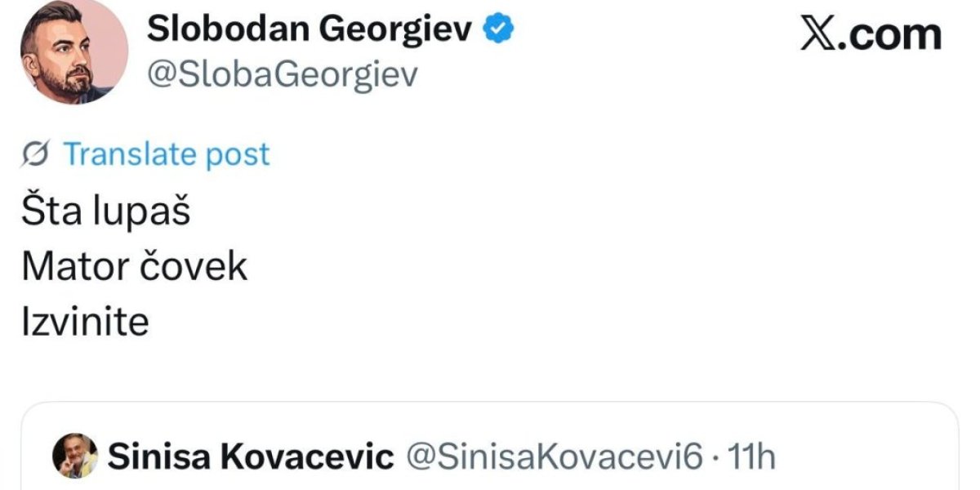Click the "Šta lupaš" tweet line
Screen dimensions: 980x490
click(x=106, y=213)
